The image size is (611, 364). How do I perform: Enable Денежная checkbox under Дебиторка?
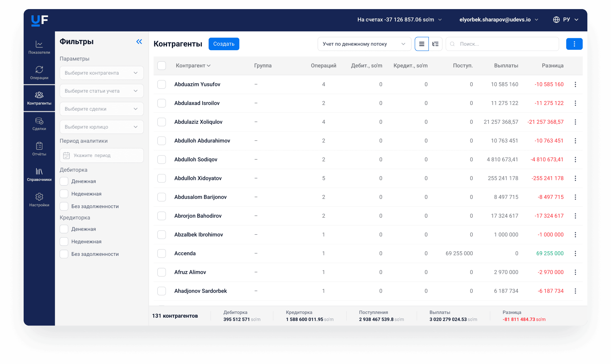[x=64, y=181]
